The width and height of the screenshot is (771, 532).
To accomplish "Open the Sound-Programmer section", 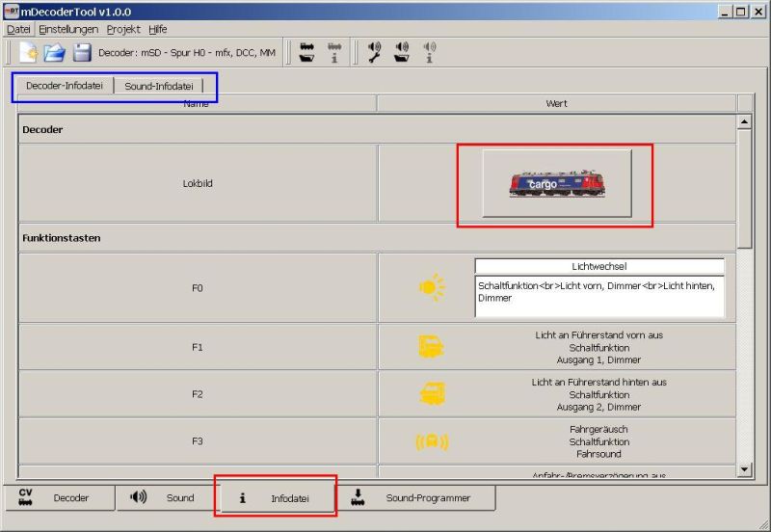I will point(415,497).
